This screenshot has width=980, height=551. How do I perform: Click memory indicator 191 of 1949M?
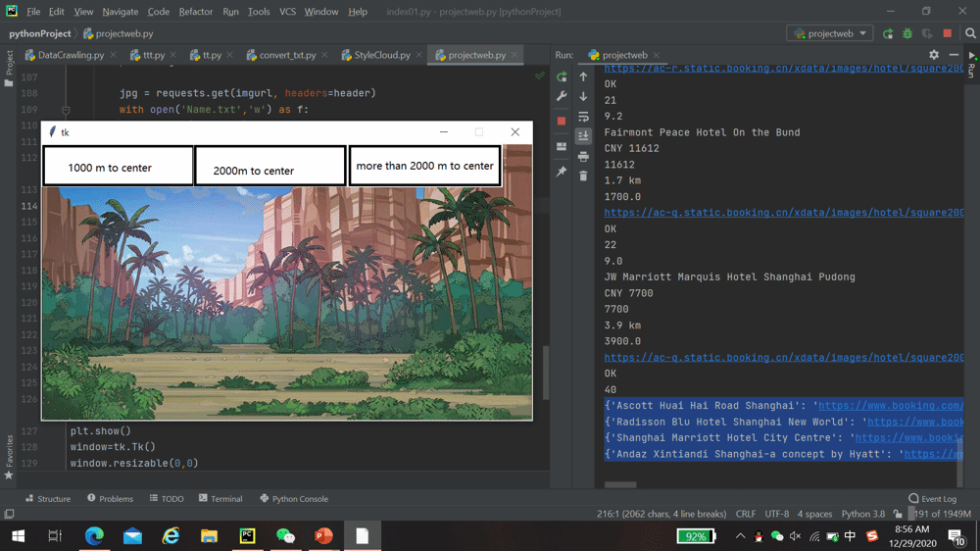[x=942, y=514]
